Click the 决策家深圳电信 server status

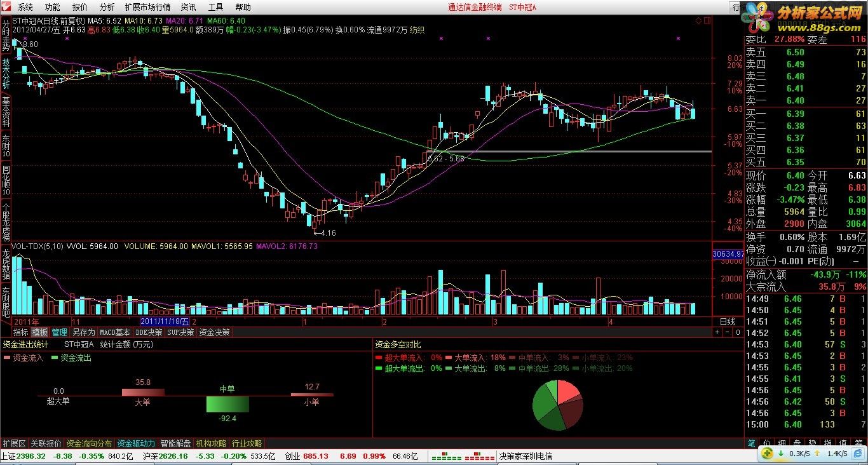coord(526,456)
